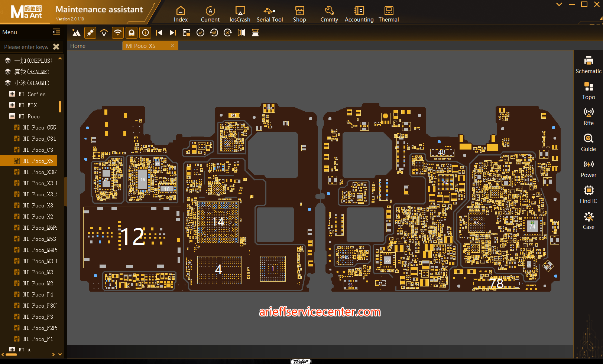Viewport: 603px width, 364px height.
Task: Toggle the component socket display button
Action: coord(132,33)
